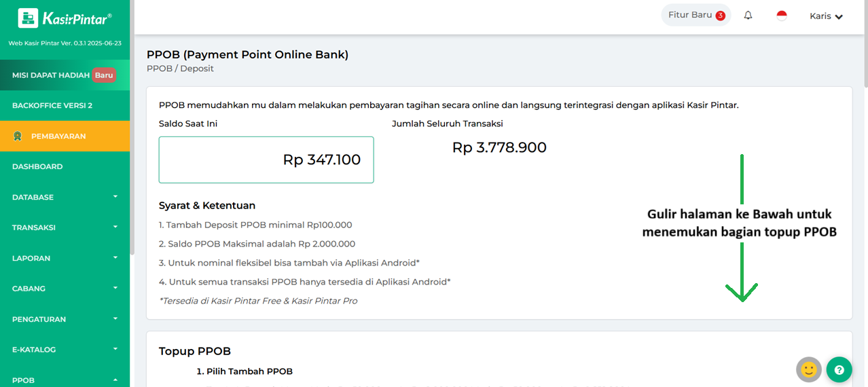This screenshot has height=387, width=868.
Task: Click the Indonesian flag language icon
Action: pyautogui.click(x=782, y=16)
